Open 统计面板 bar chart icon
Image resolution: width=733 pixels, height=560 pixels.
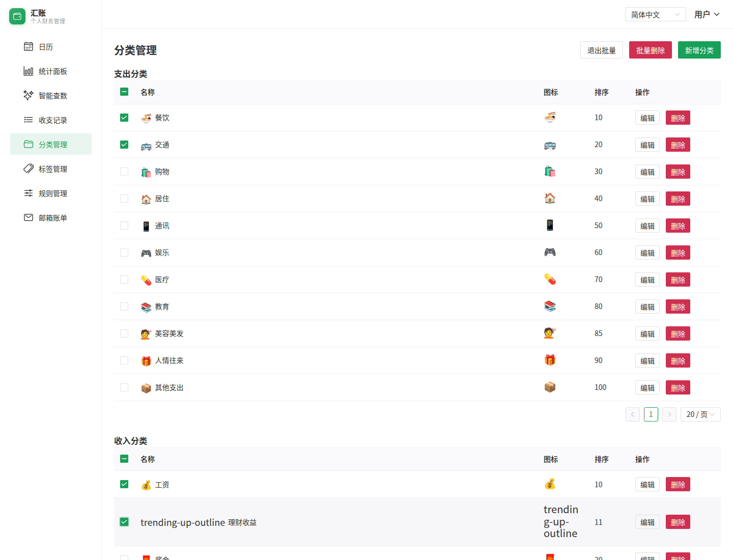(x=29, y=71)
